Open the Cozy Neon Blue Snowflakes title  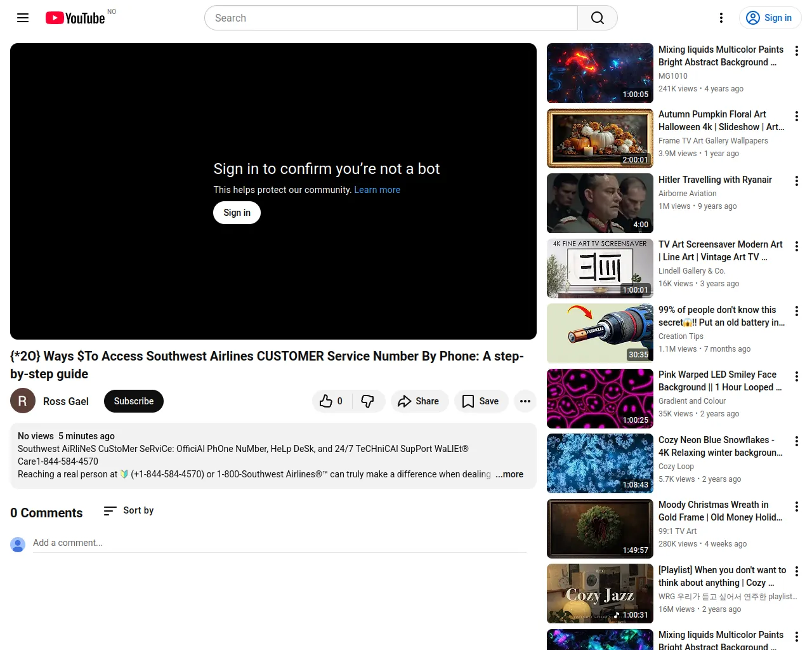coord(721,446)
